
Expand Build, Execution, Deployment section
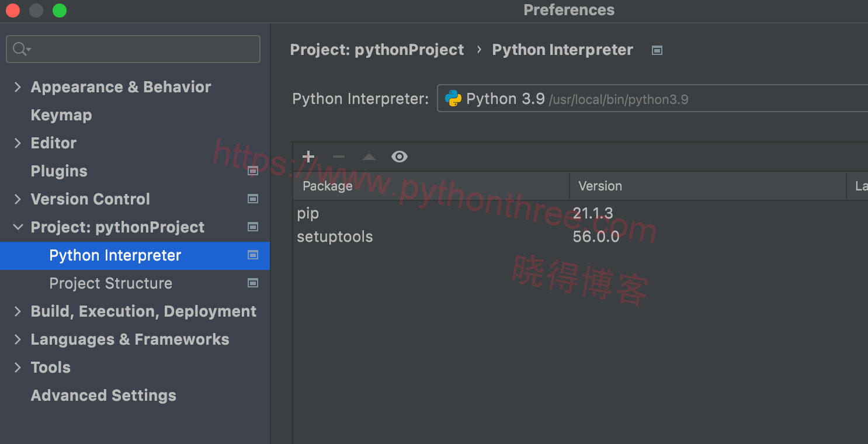(18, 311)
